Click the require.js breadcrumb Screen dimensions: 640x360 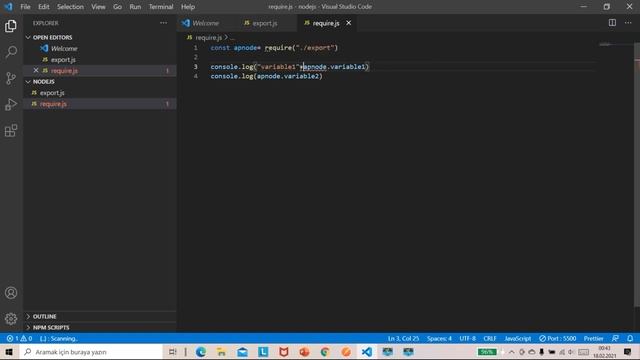(209, 38)
